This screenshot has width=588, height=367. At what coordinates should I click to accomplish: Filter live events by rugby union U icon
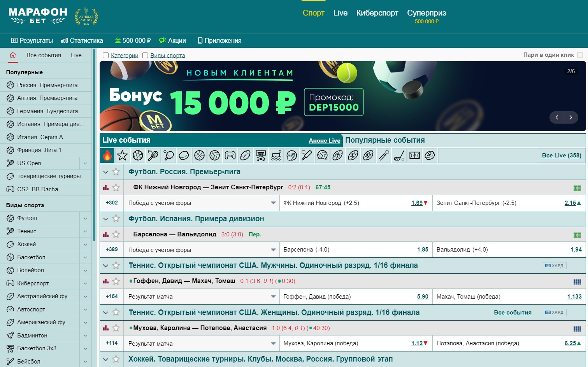pos(368,156)
